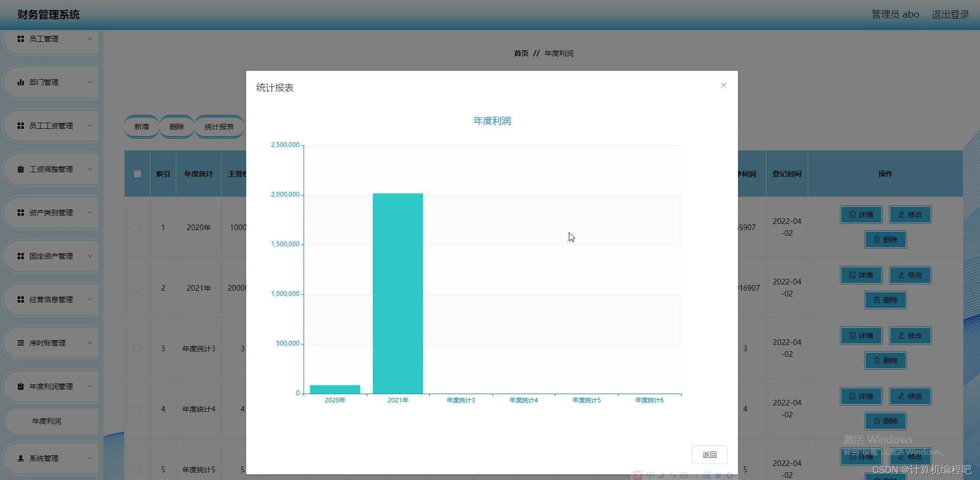Collapse the 年度利润管理 section
This screenshot has width=980, height=480.
click(x=50, y=386)
